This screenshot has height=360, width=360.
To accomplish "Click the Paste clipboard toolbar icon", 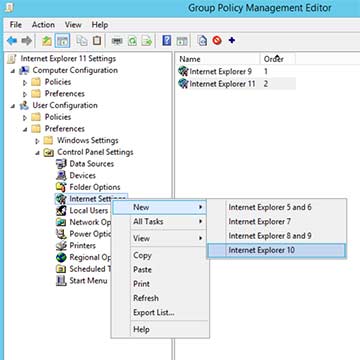I will point(97,41).
